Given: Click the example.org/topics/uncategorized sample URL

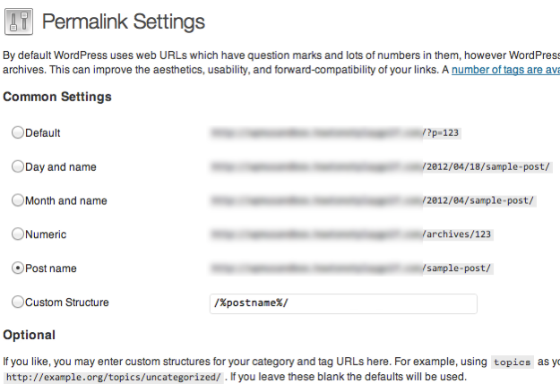Looking at the screenshot, I should tap(113, 378).
